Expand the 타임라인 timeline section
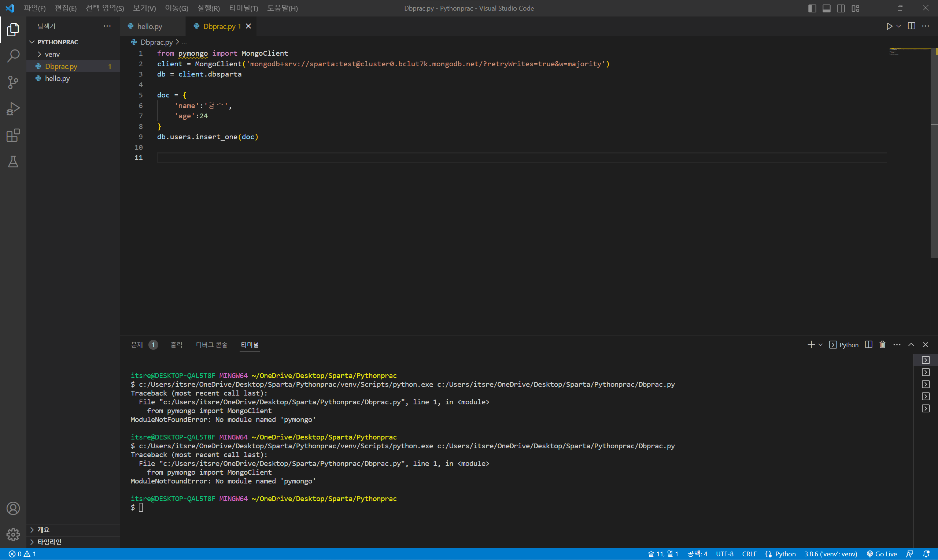938x560 pixels. click(x=73, y=542)
